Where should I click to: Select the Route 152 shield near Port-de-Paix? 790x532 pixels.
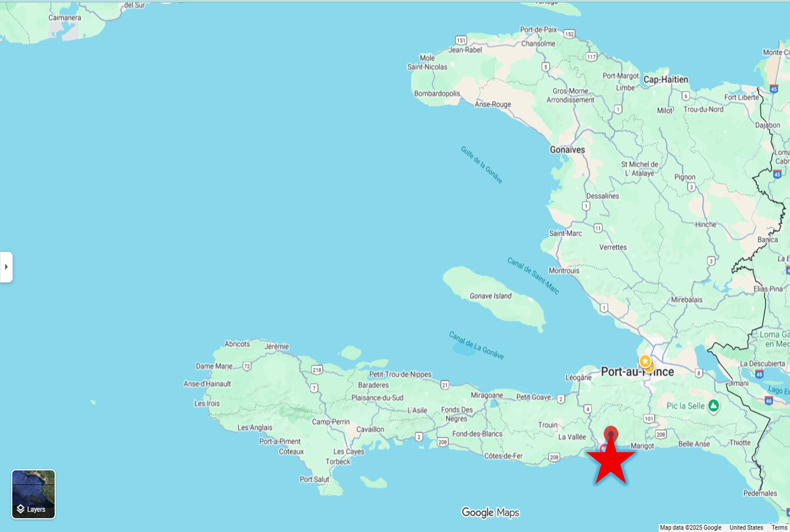coord(569,34)
